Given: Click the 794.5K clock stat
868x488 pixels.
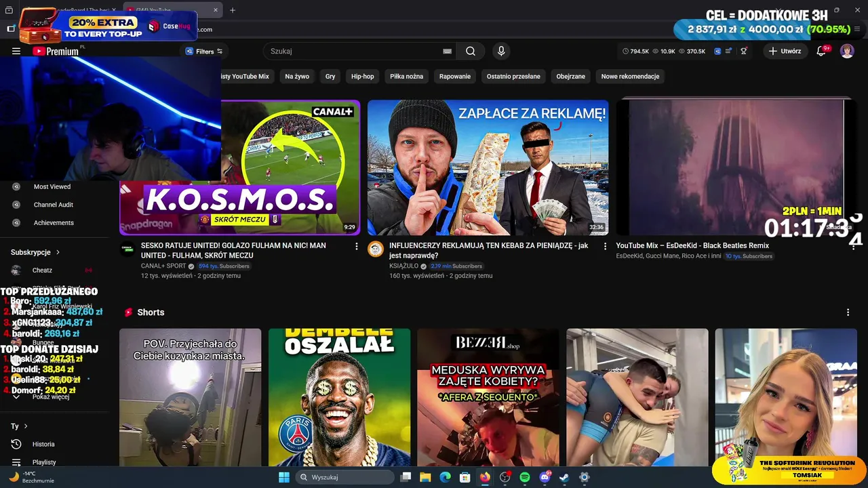Looking at the screenshot, I should point(635,52).
